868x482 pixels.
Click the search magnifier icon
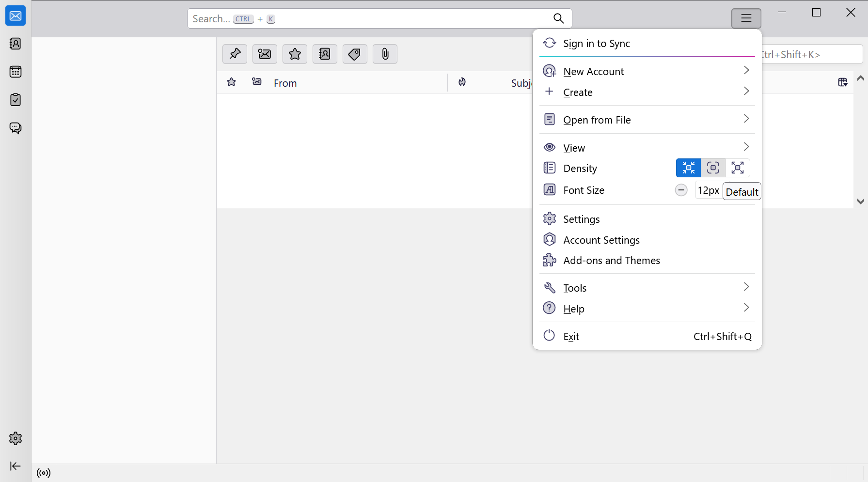pos(558,18)
